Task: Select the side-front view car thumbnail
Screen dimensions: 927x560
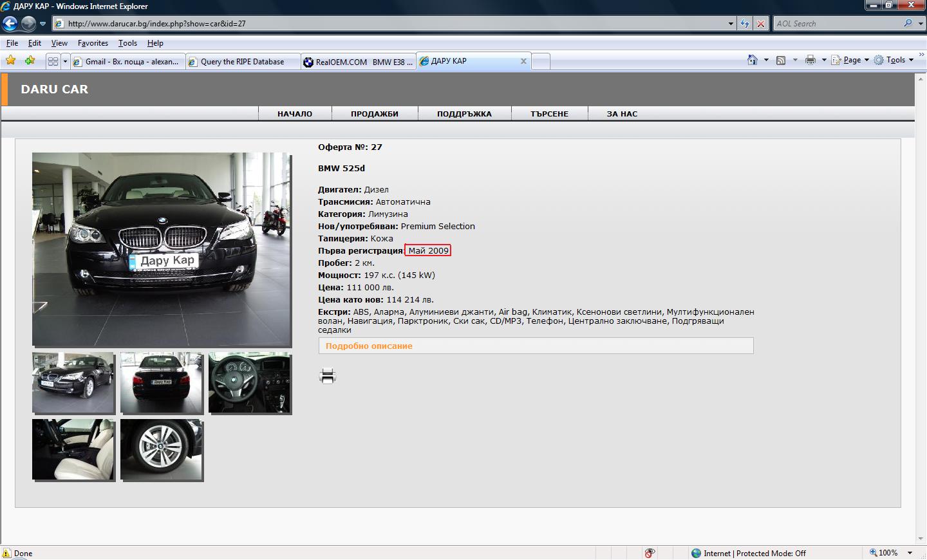Action: coord(73,382)
